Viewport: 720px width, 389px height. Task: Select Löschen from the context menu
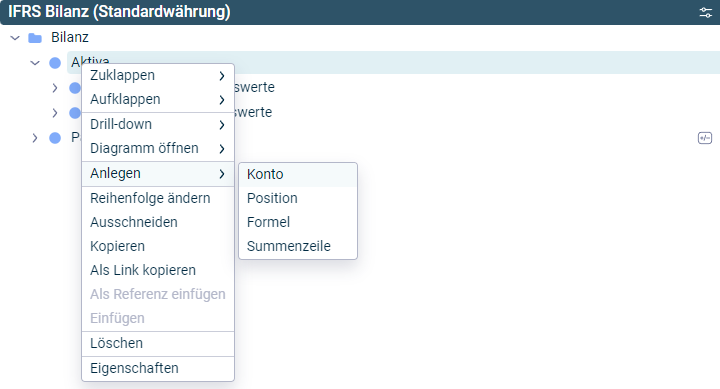coord(158,344)
